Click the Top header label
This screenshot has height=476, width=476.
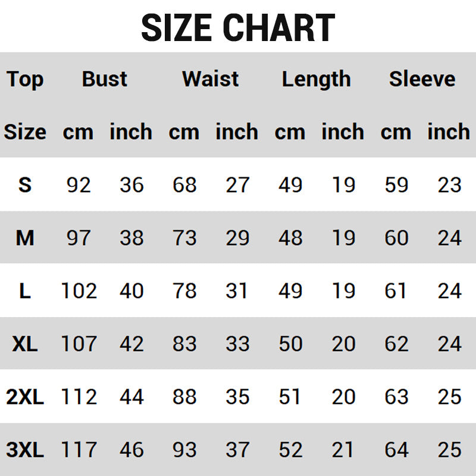(x=25, y=79)
